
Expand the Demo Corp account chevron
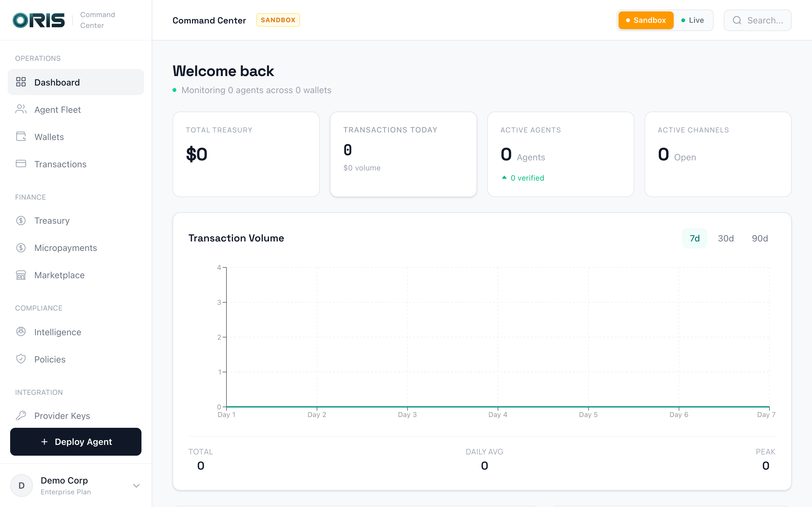[136, 485]
